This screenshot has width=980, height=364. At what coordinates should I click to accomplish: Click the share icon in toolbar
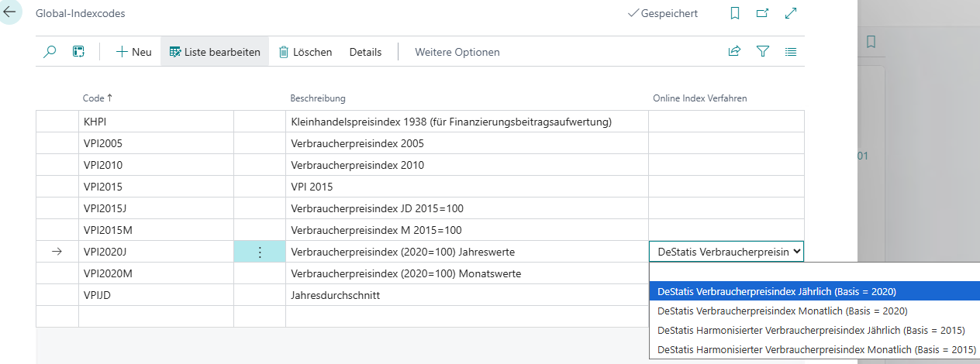pyautogui.click(x=734, y=52)
